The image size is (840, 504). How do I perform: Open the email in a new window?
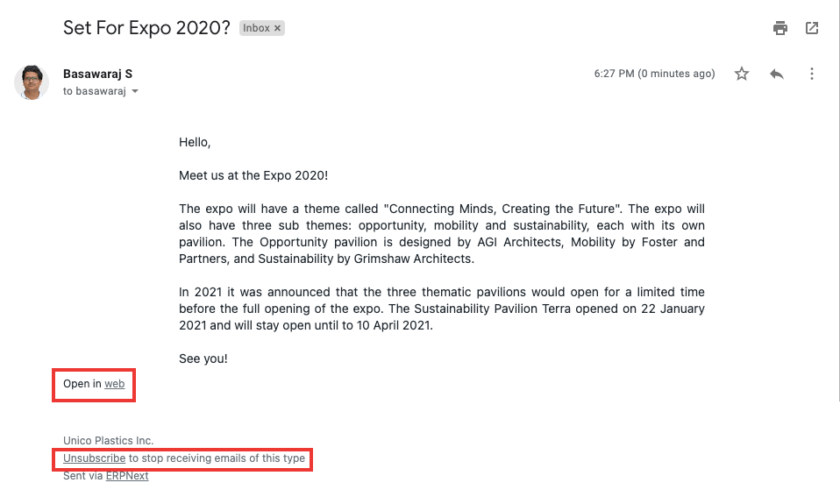812,28
